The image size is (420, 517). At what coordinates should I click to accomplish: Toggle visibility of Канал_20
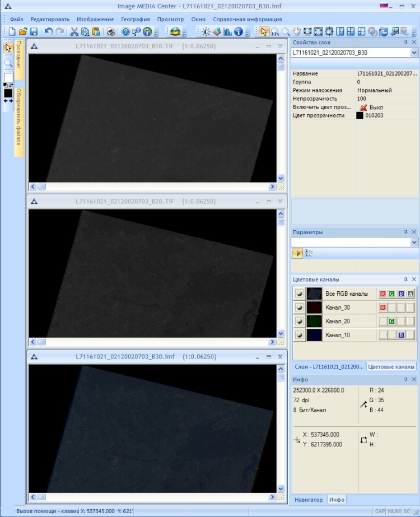click(299, 321)
